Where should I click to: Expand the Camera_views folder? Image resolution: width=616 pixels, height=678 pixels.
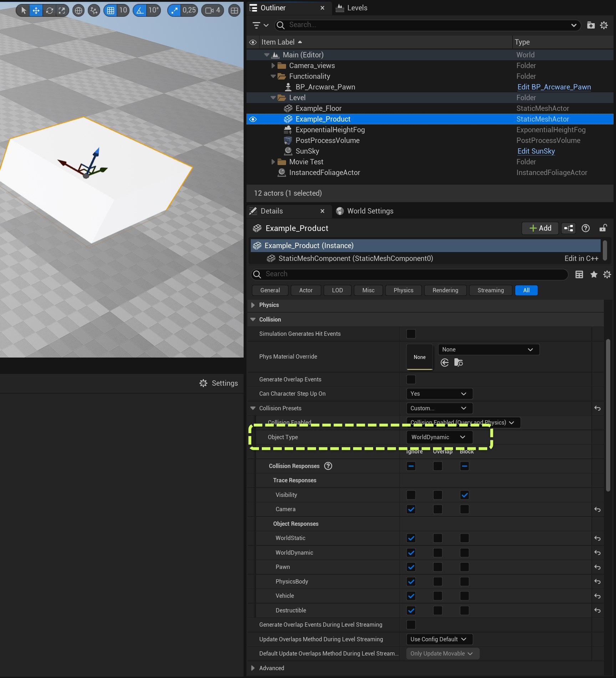[273, 66]
